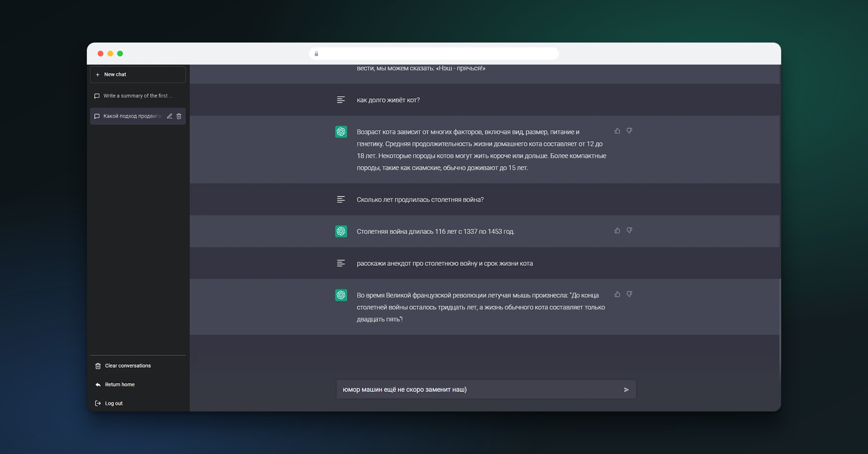Click the green maximize window button
This screenshot has height=454, width=868.
click(x=120, y=54)
